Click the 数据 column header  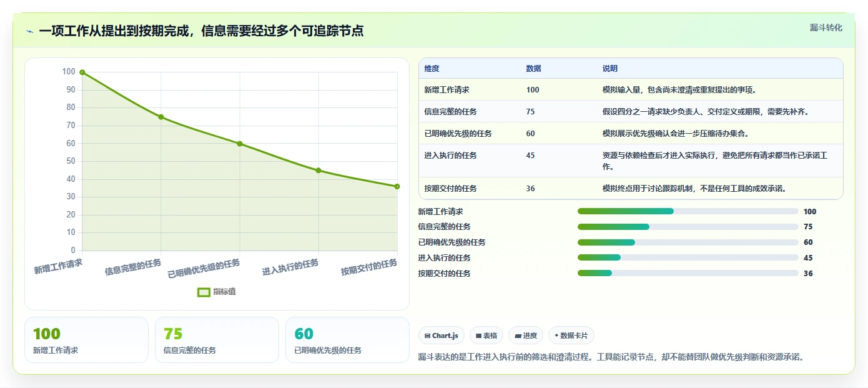click(533, 69)
